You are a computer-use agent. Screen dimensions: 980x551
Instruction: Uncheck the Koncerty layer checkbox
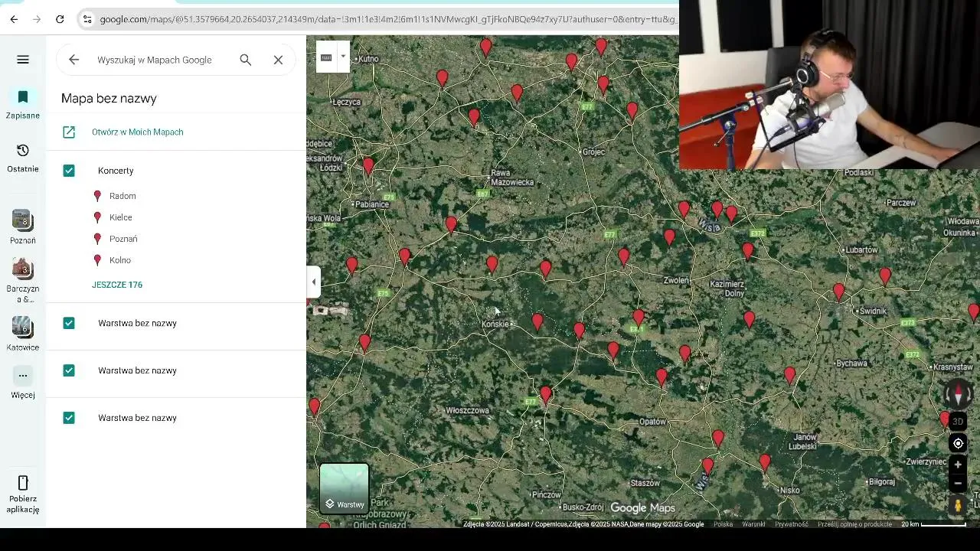pyautogui.click(x=69, y=171)
